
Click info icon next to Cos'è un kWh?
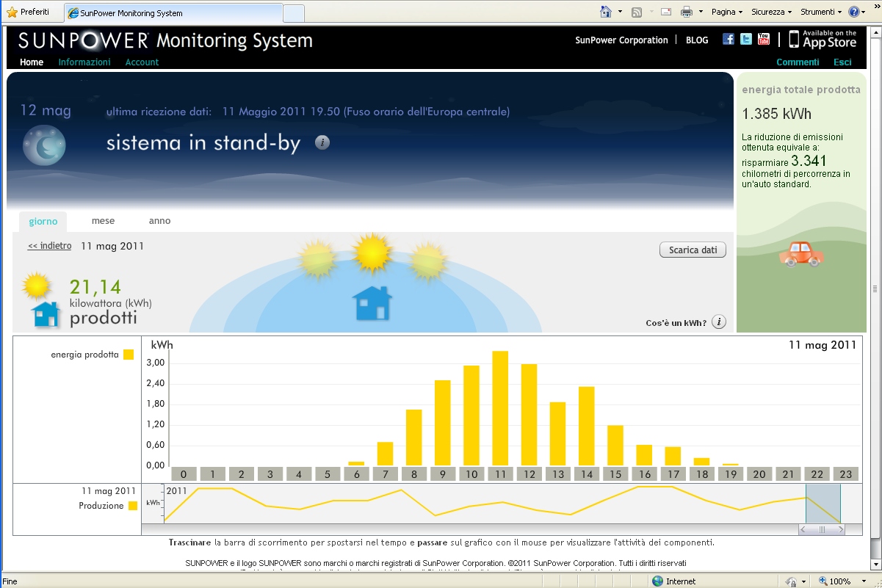(719, 322)
